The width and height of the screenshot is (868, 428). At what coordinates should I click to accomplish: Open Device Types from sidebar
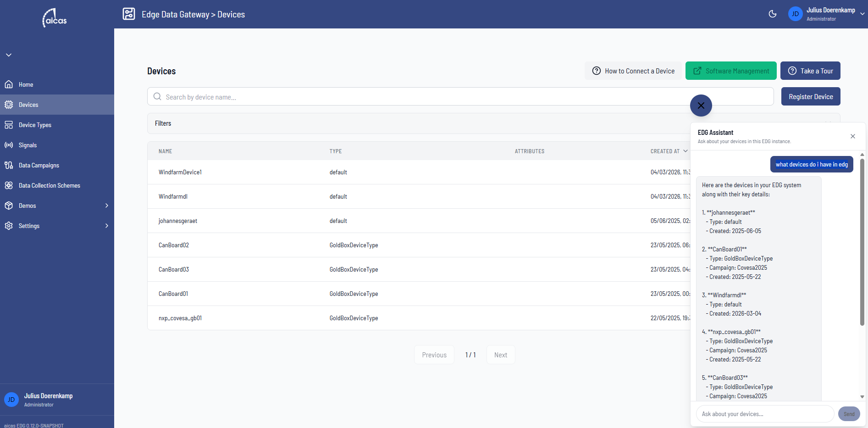click(35, 125)
